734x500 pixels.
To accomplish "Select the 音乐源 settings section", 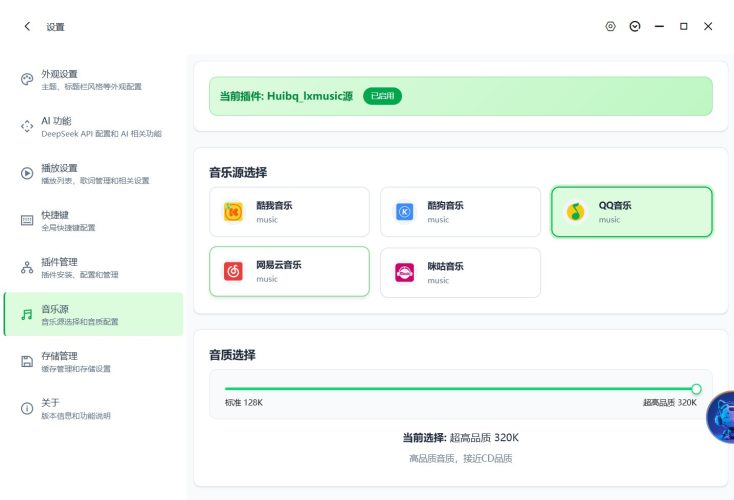I will pos(93,314).
